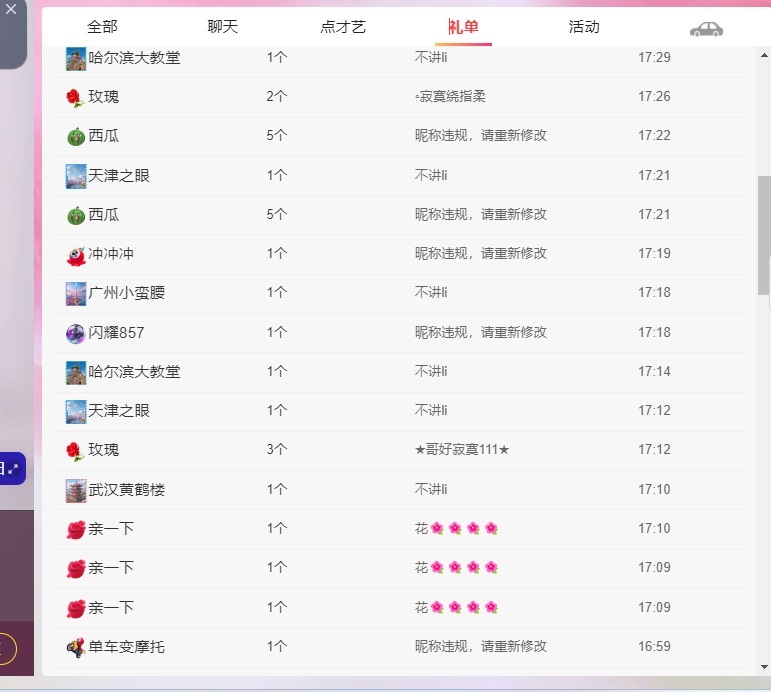Click the vertical scrollbar thumb

[764, 235]
